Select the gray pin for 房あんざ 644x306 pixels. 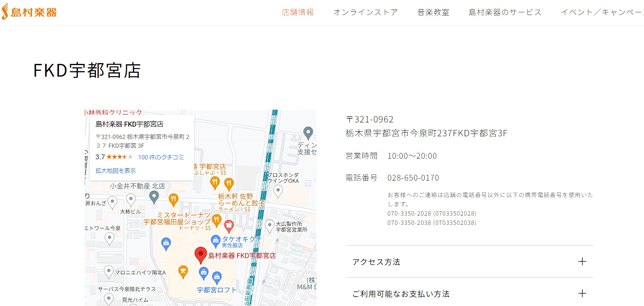click(x=112, y=202)
